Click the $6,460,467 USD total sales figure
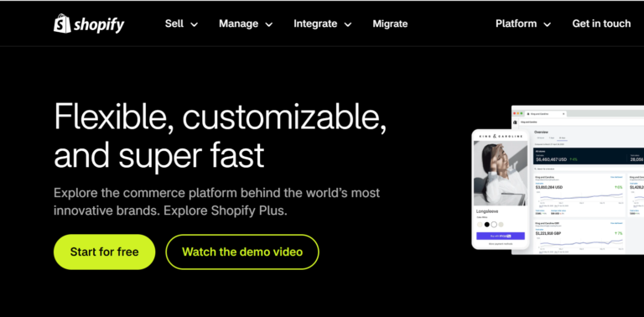This screenshot has width=644, height=317. coord(552,159)
